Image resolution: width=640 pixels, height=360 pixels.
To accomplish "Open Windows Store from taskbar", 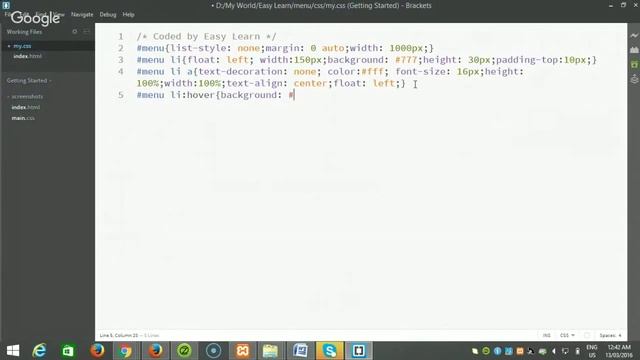I will pyautogui.click(x=68, y=351).
